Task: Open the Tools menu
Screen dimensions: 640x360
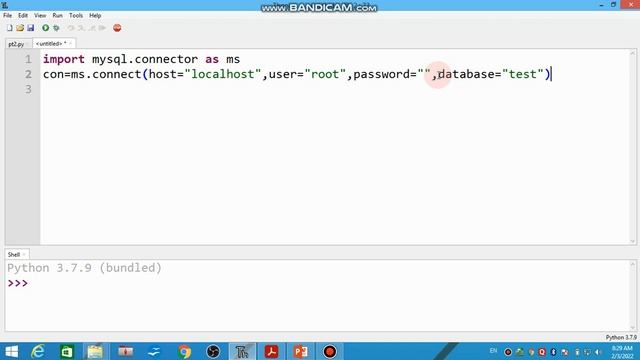Action: 76,16
